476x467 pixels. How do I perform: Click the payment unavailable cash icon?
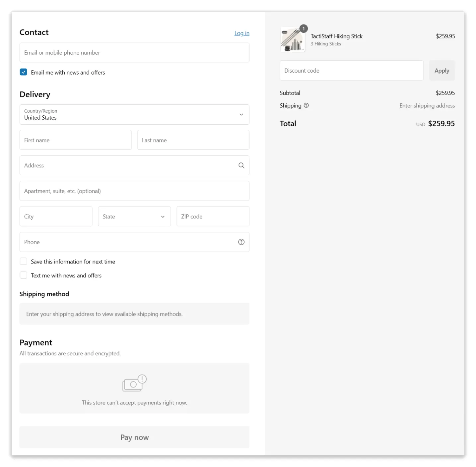134,383
